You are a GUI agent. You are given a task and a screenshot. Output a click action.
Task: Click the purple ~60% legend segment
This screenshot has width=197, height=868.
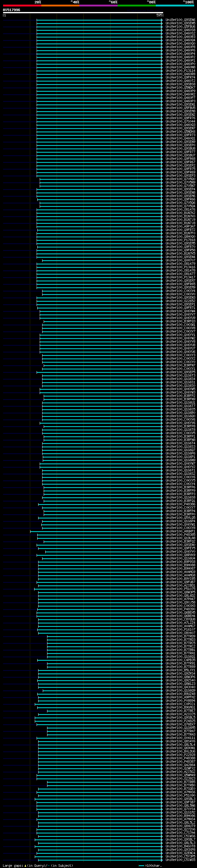click(98, 6)
